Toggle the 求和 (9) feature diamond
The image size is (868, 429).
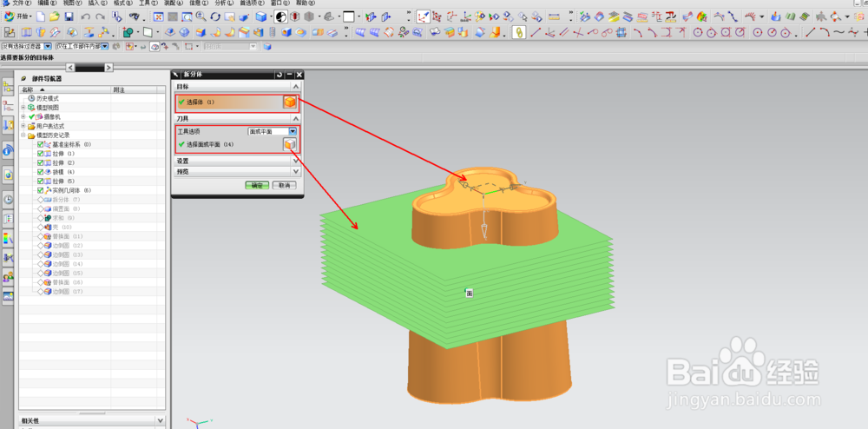click(41, 218)
